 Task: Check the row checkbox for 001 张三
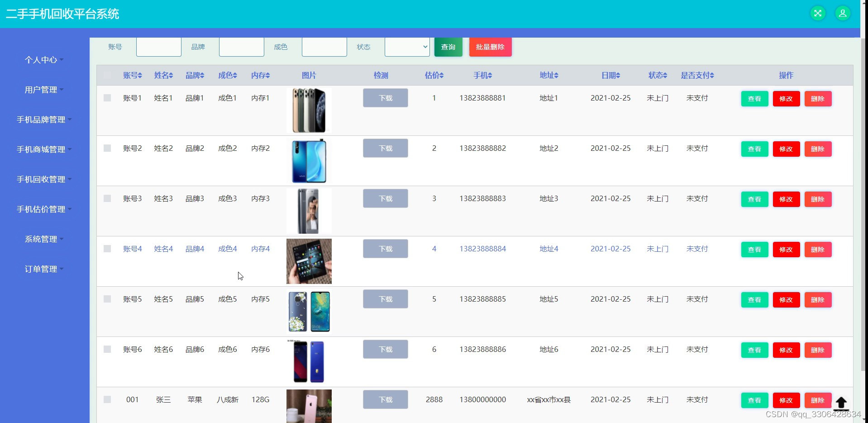(x=107, y=399)
